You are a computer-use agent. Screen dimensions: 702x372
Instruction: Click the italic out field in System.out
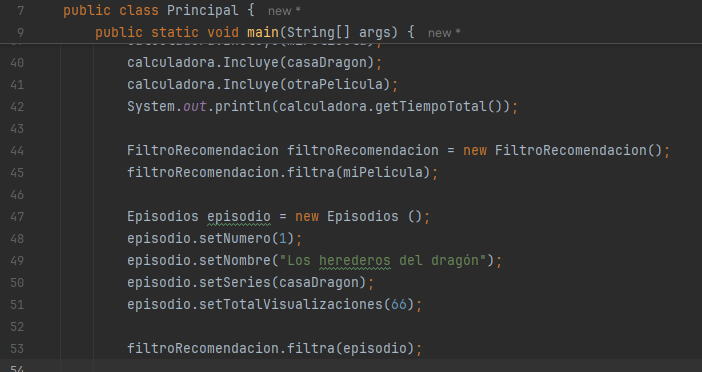click(195, 107)
